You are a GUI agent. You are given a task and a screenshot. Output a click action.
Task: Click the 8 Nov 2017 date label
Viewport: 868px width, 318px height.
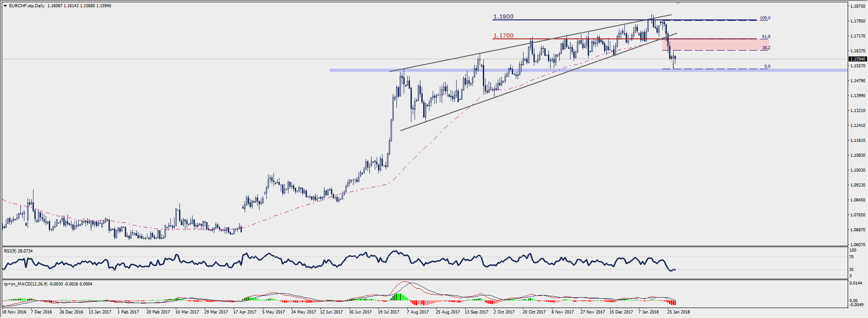click(x=562, y=312)
